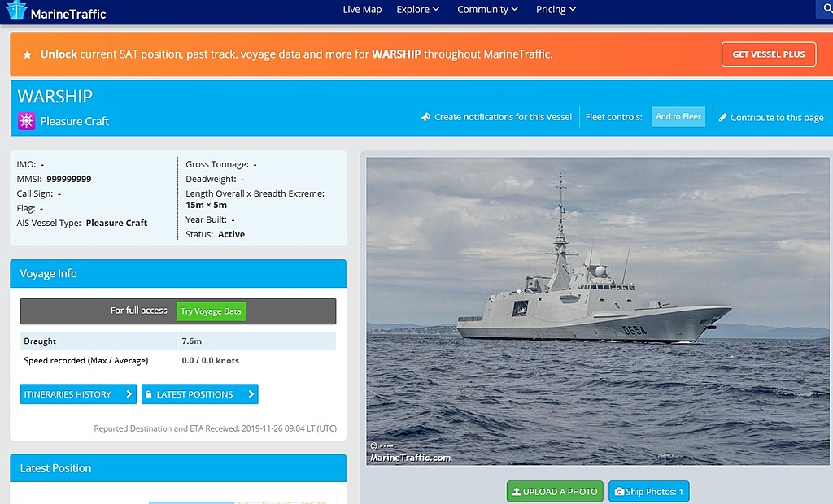The image size is (833, 504).
Task: Click Contribute to this page link
Action: pos(777,117)
